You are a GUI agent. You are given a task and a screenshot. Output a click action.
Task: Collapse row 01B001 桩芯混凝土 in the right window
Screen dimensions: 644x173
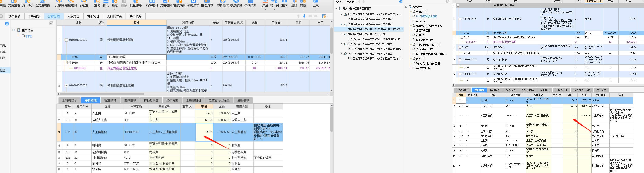[x=460, y=47]
